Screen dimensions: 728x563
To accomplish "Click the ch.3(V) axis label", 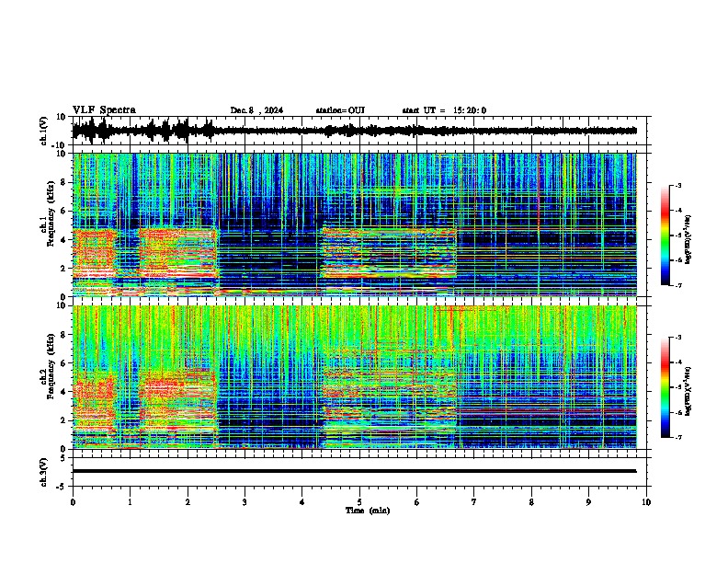I will [x=43, y=472].
